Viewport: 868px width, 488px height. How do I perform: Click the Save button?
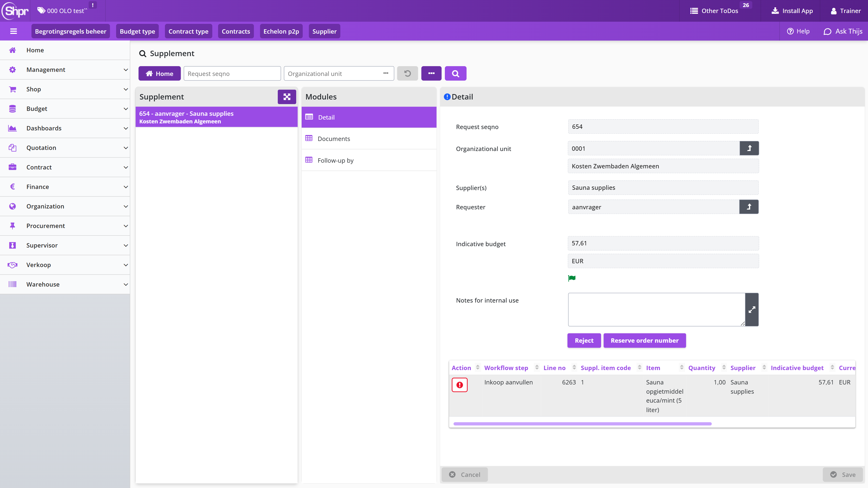point(843,474)
